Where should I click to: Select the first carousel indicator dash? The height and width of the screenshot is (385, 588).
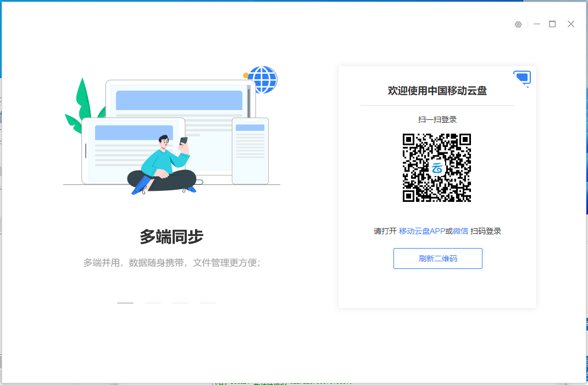125,303
